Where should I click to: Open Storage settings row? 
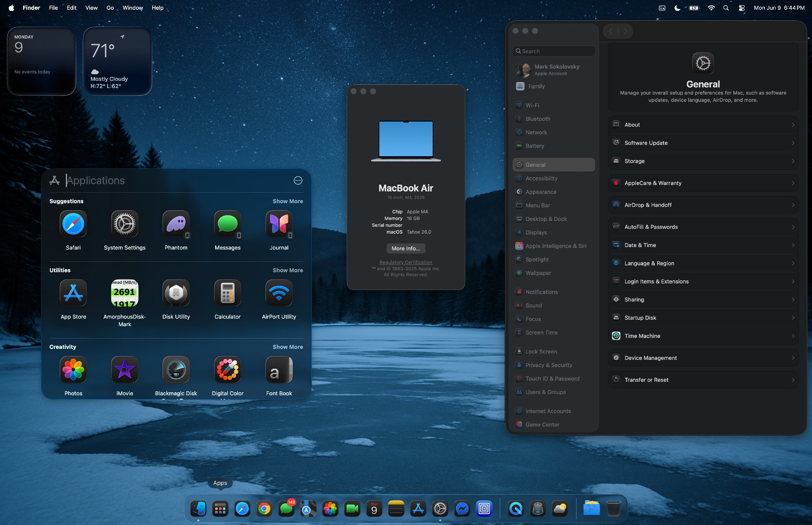point(703,161)
